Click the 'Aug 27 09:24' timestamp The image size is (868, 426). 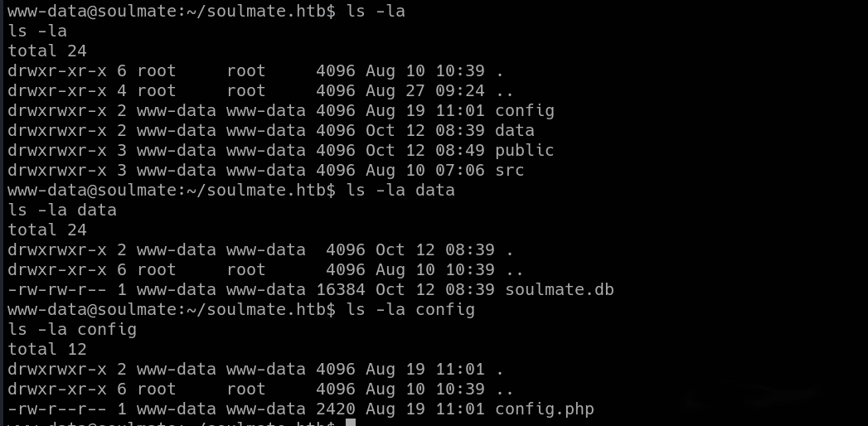(425, 90)
